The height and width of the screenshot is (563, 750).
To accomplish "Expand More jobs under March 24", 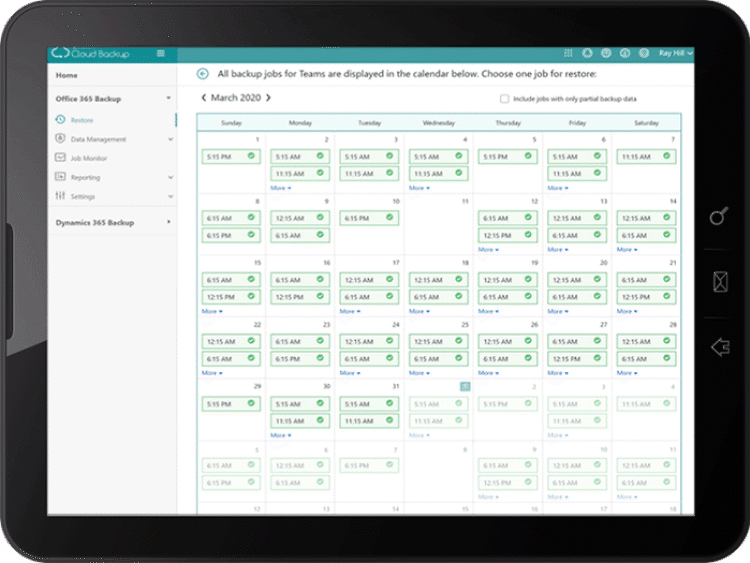I will pos(350,373).
